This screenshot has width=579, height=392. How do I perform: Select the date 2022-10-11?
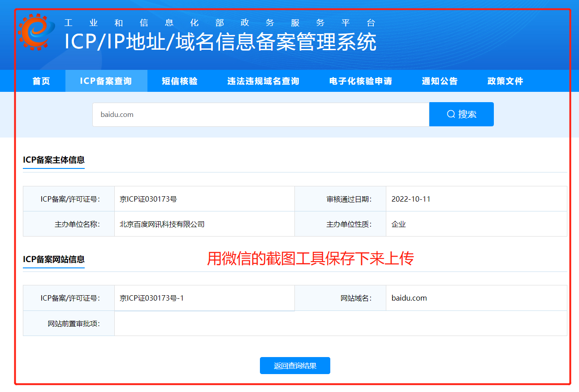click(411, 199)
